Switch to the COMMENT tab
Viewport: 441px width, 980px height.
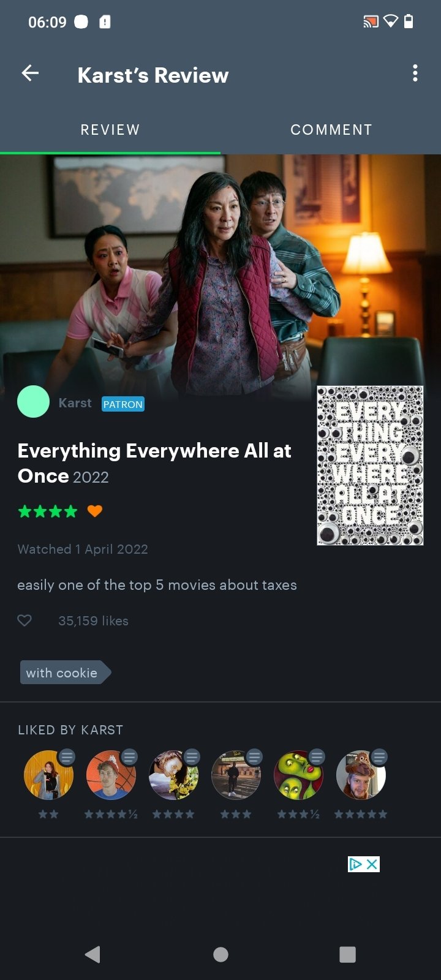[x=331, y=130]
